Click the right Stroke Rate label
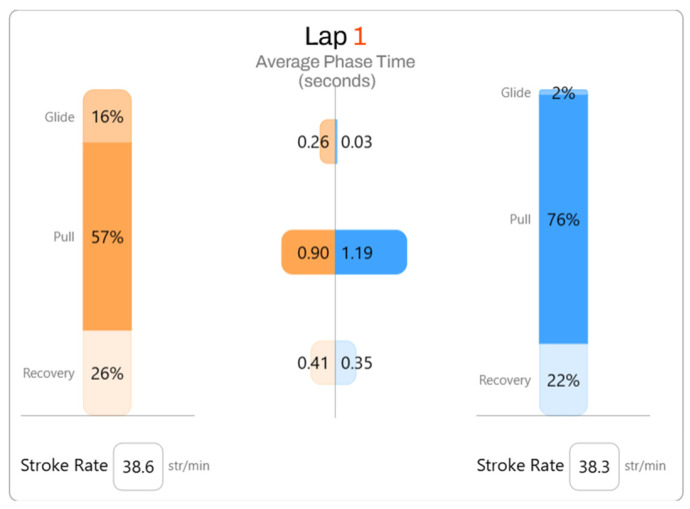This screenshot has height=509, width=690. 521,465
